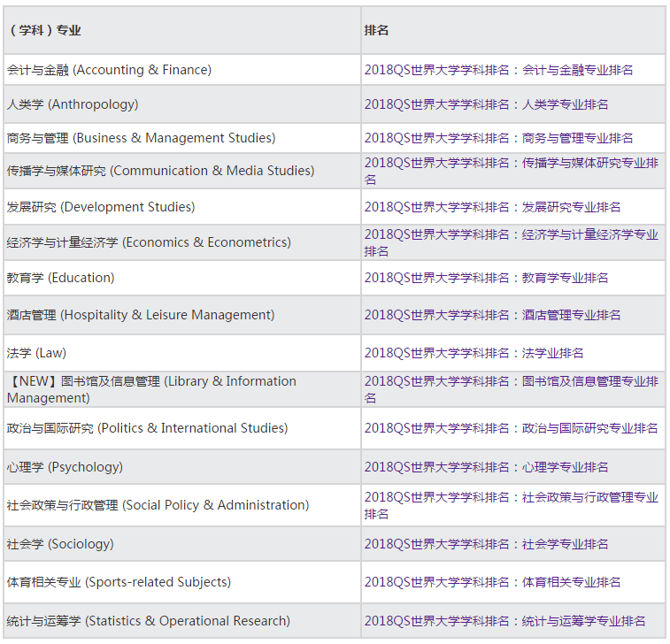Open the Library ranking link (图书馆及信息管理专业排名)
Image resolution: width=670 pixels, height=644 pixels.
pos(511,389)
